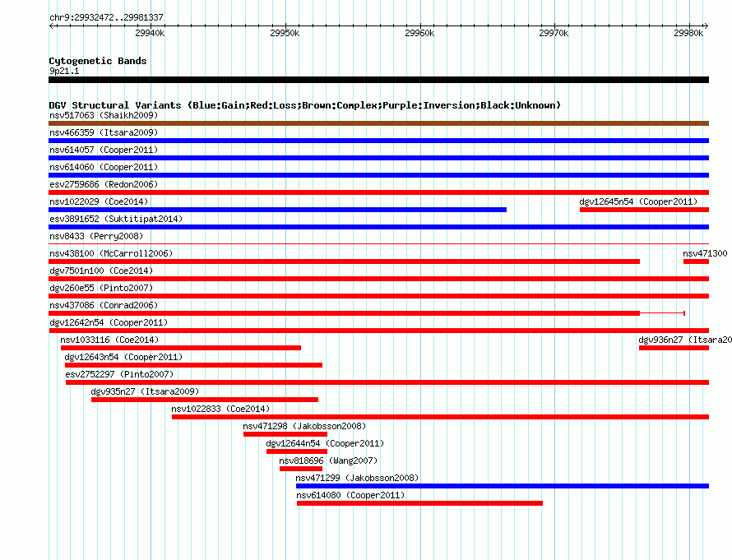
Task: Select the nsv614080 (Cooper2011) label
Action: point(350,495)
